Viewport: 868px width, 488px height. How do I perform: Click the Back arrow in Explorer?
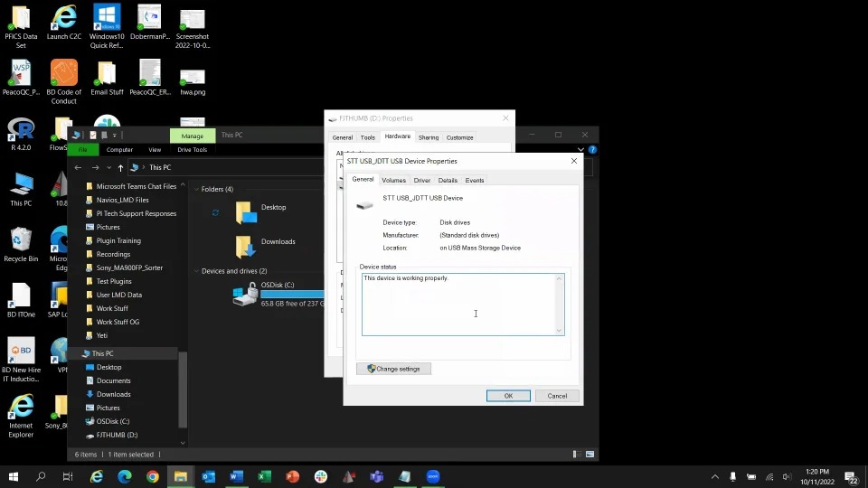[x=79, y=167]
